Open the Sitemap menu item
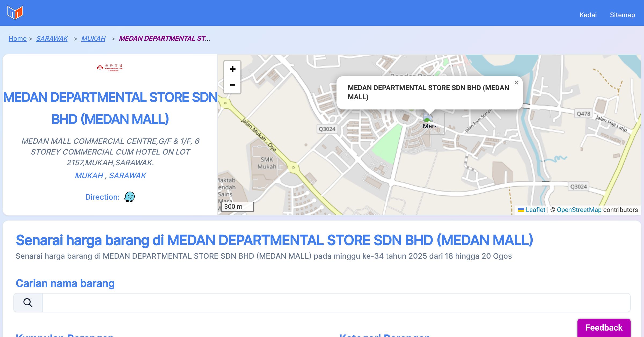644x337 pixels. pyautogui.click(x=622, y=15)
